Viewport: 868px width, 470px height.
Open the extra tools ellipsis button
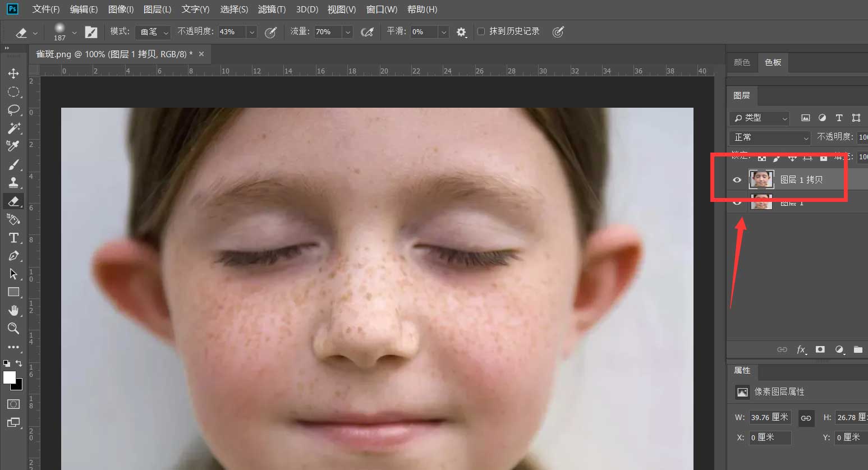[13, 347]
